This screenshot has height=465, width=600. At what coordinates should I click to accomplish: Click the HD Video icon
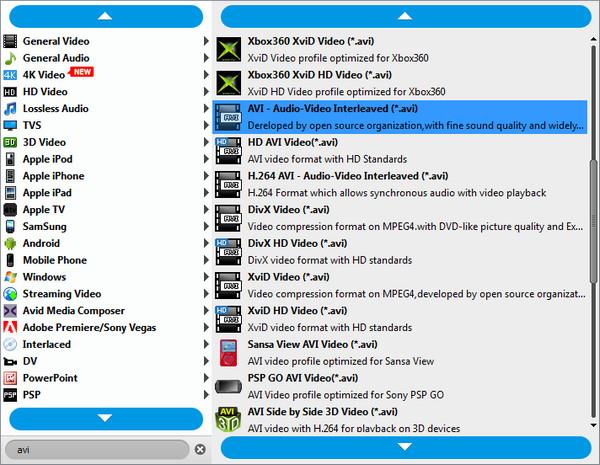click(x=10, y=91)
